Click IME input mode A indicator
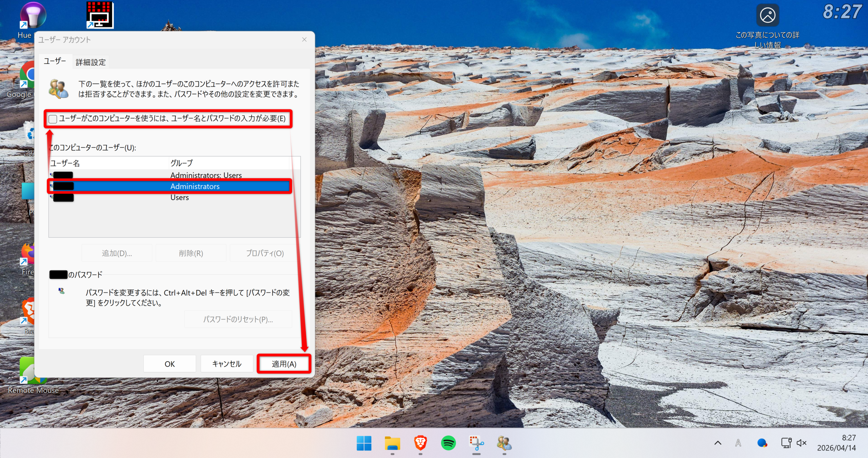The image size is (868, 458). 738,443
